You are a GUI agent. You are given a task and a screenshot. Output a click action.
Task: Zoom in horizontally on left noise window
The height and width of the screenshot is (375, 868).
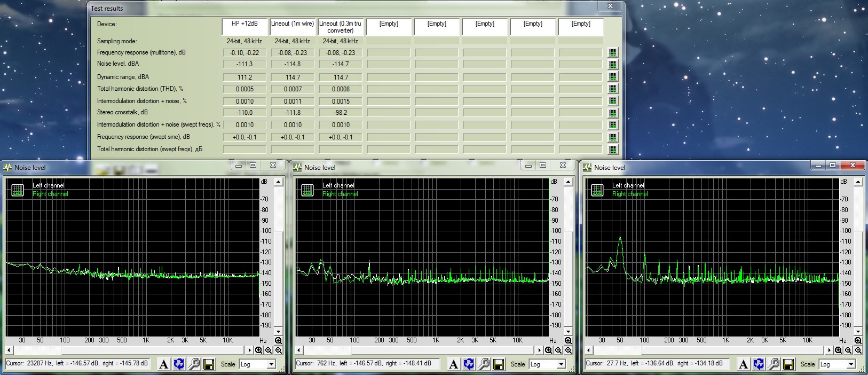[259, 350]
